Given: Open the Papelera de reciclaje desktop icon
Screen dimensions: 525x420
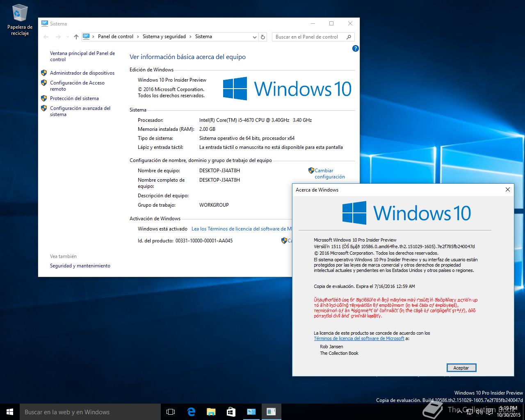Looking at the screenshot, I should point(20,19).
